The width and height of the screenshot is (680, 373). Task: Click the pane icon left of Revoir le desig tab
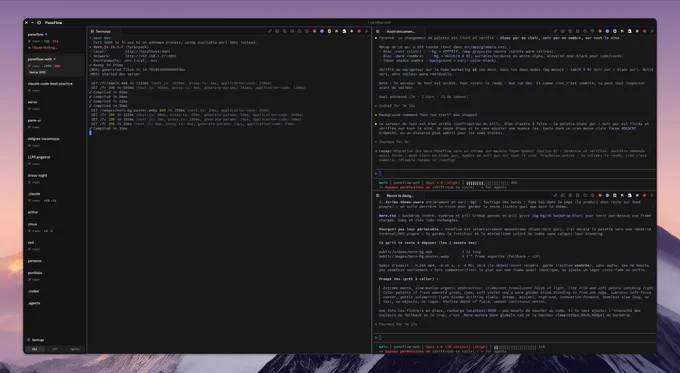click(378, 196)
